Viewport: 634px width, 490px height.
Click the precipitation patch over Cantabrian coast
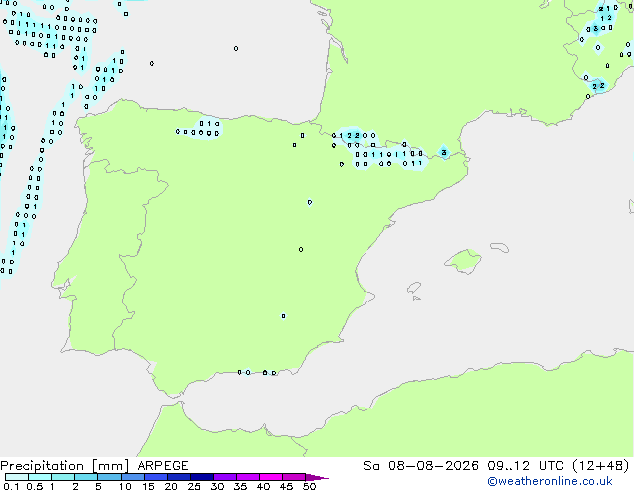point(201,128)
